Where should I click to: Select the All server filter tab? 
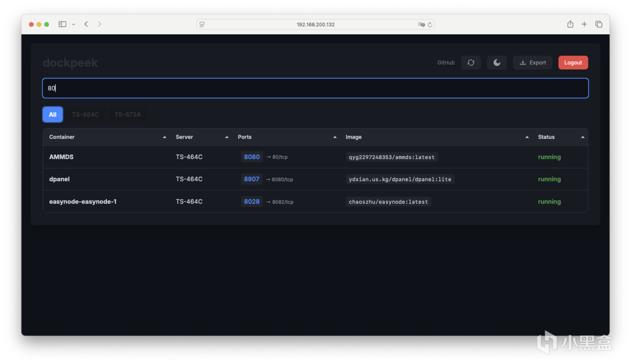click(x=53, y=115)
